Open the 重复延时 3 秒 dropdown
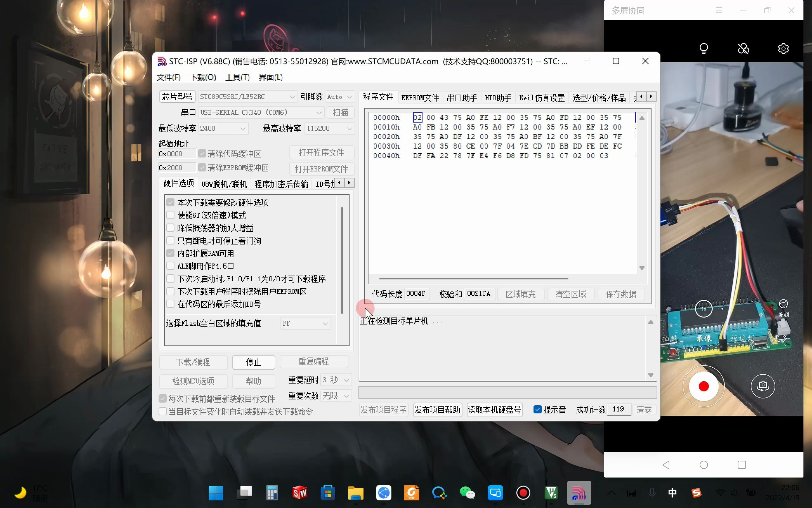This screenshot has height=508, width=812. [x=336, y=380]
